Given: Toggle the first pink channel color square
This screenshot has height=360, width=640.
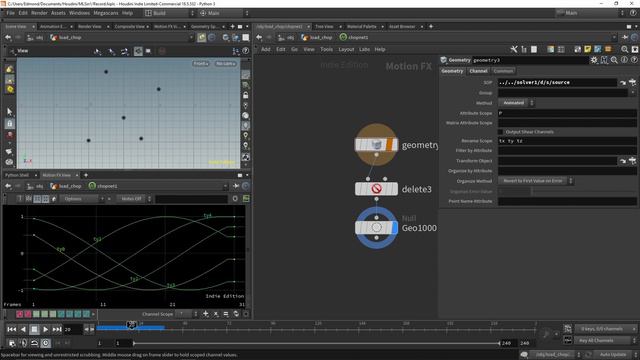Looking at the screenshot, I should tap(19, 314).
